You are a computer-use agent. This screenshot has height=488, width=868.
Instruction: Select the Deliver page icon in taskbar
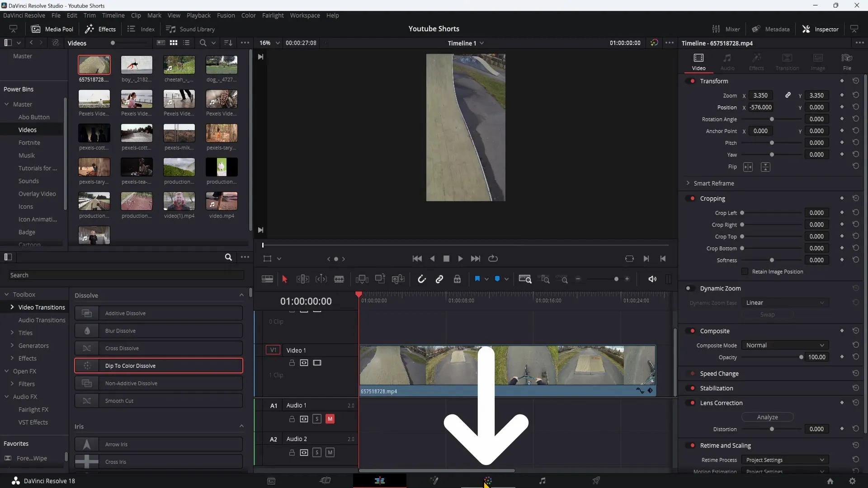point(596,481)
